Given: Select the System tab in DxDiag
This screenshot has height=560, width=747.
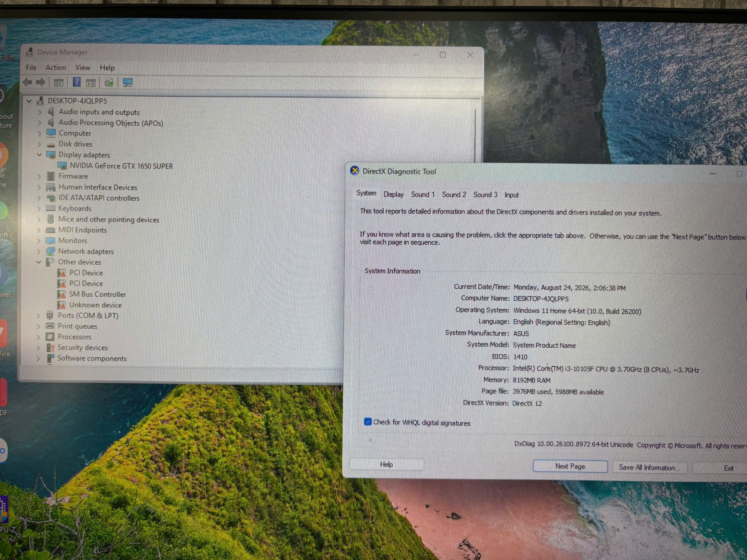Looking at the screenshot, I should [366, 193].
